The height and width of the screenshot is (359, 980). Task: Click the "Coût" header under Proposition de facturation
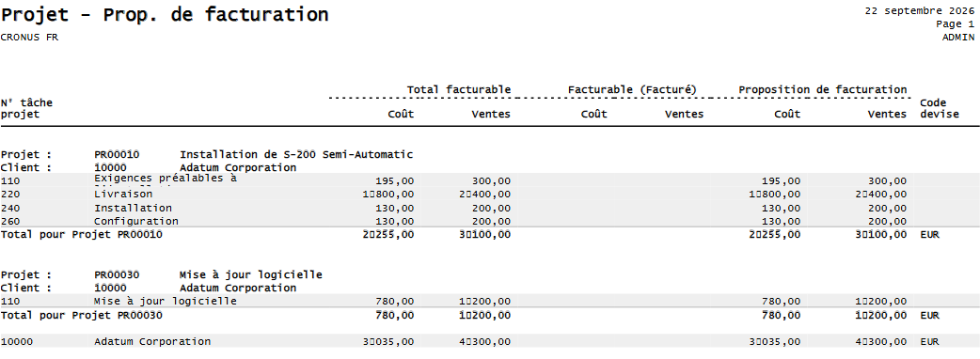click(787, 115)
